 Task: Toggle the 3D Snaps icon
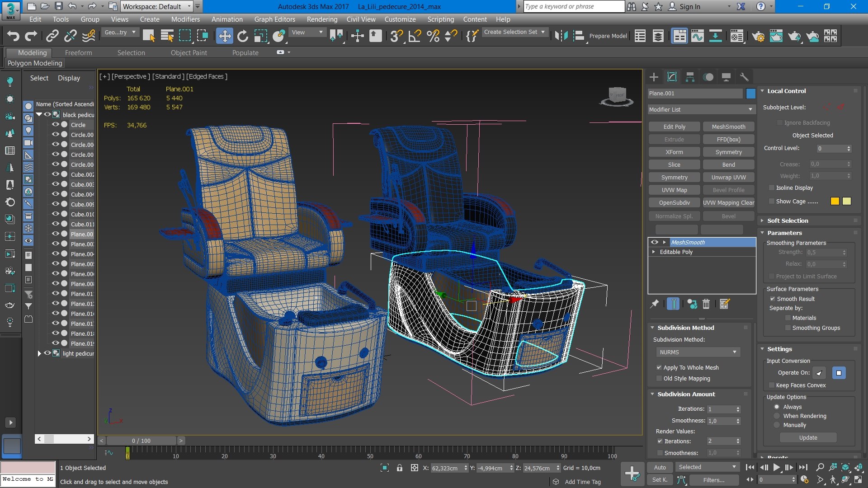(x=396, y=36)
